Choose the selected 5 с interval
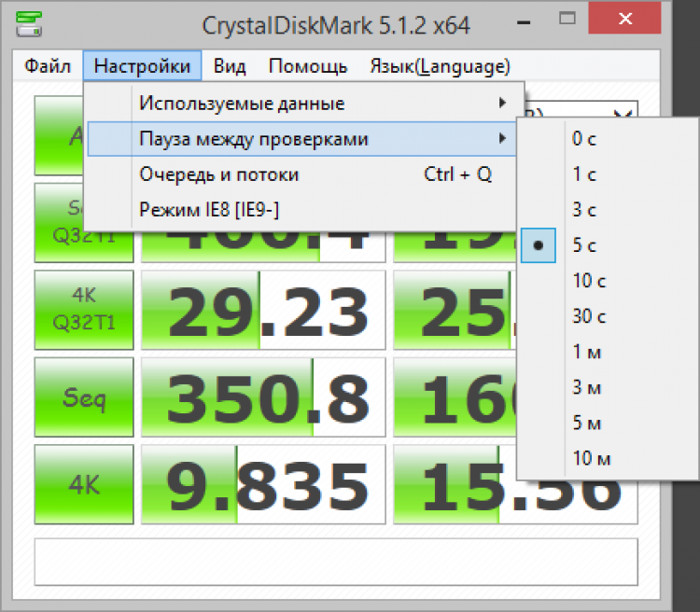This screenshot has width=700, height=612. tap(609, 245)
